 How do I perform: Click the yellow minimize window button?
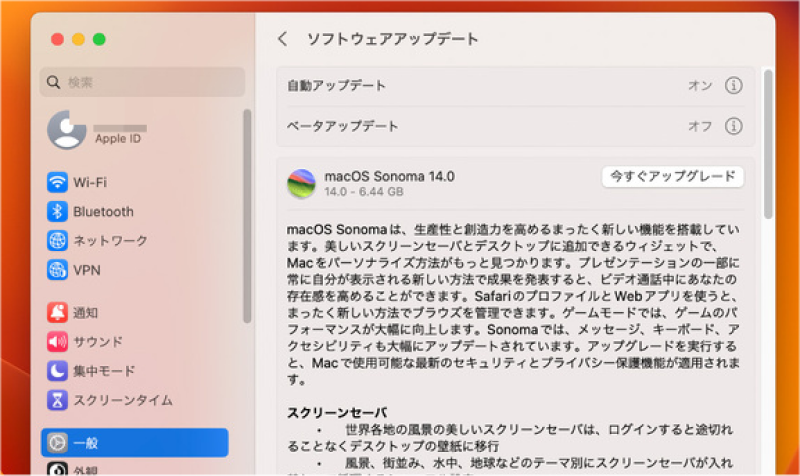pyautogui.click(x=78, y=39)
